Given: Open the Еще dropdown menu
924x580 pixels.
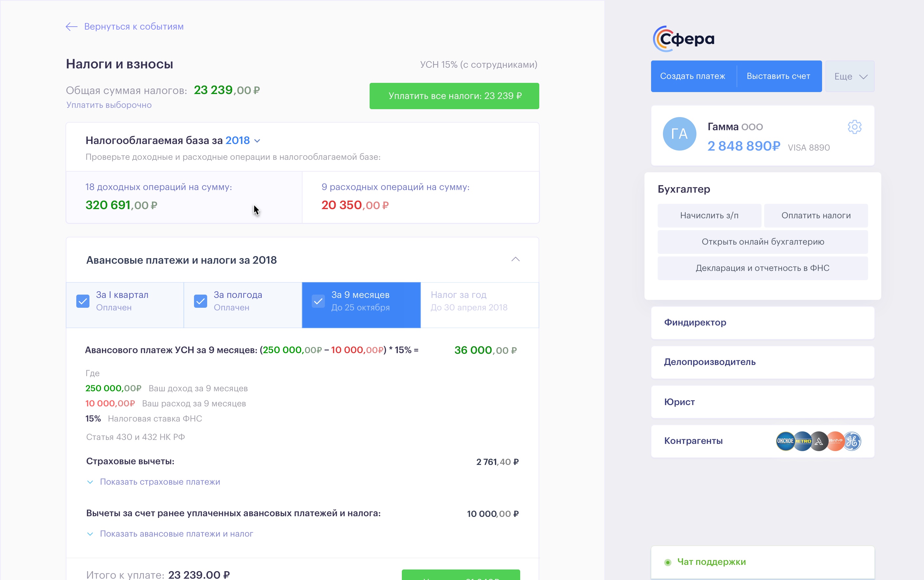Looking at the screenshot, I should 850,76.
